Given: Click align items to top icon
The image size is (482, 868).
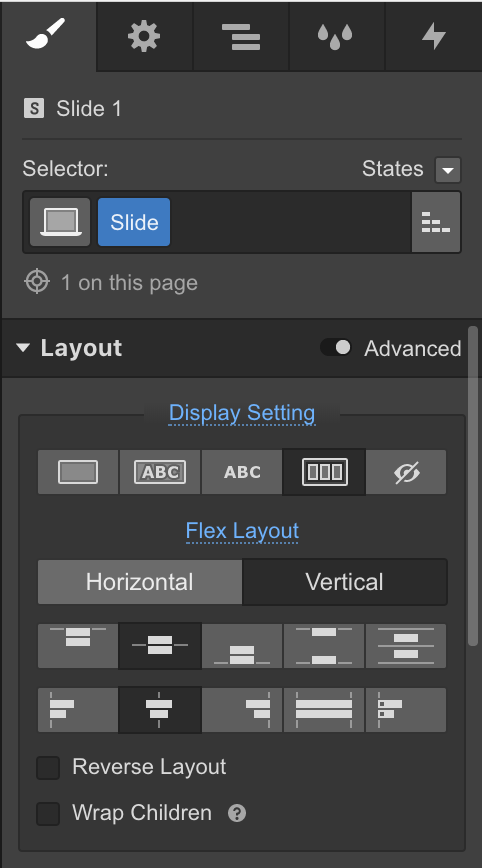Looking at the screenshot, I should click(x=78, y=645).
